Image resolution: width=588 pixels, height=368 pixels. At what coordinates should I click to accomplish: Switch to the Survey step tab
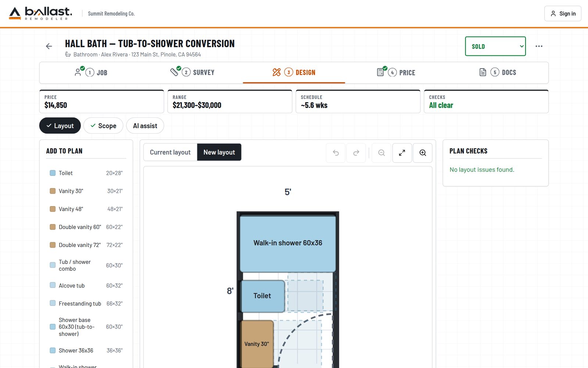point(192,72)
